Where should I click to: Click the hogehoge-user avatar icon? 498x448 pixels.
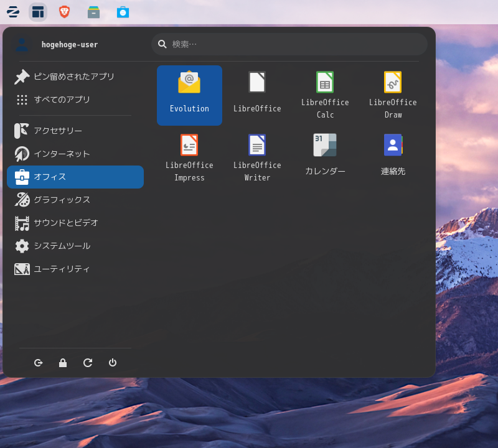[x=22, y=44]
